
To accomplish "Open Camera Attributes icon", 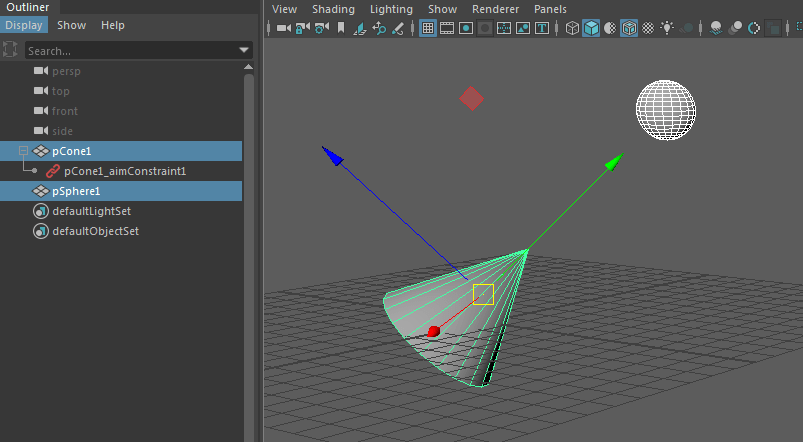I will pyautogui.click(x=322, y=28).
